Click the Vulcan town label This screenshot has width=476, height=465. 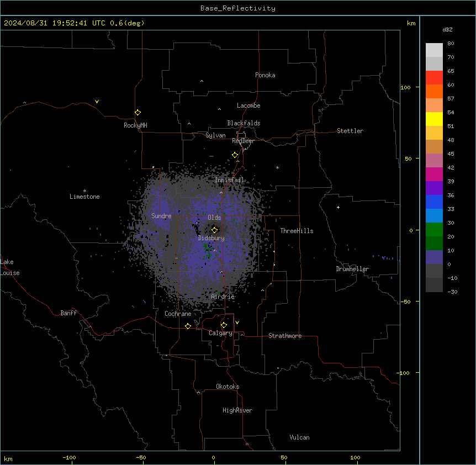click(x=300, y=437)
